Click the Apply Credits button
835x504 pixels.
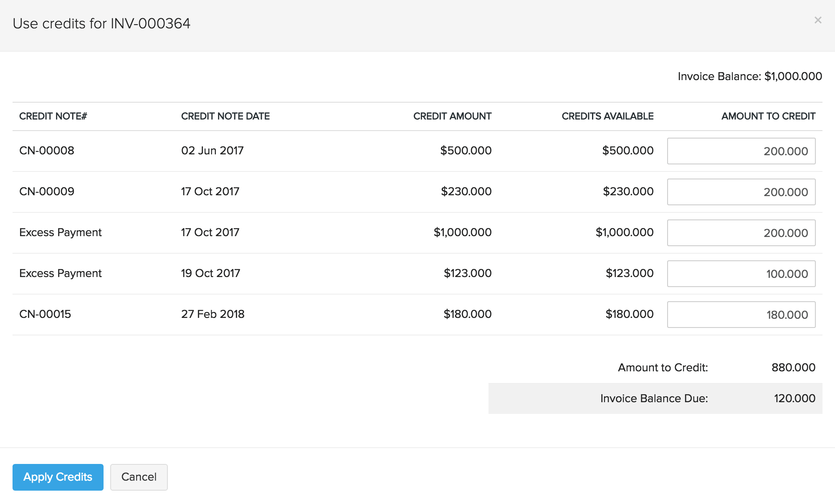pyautogui.click(x=58, y=477)
